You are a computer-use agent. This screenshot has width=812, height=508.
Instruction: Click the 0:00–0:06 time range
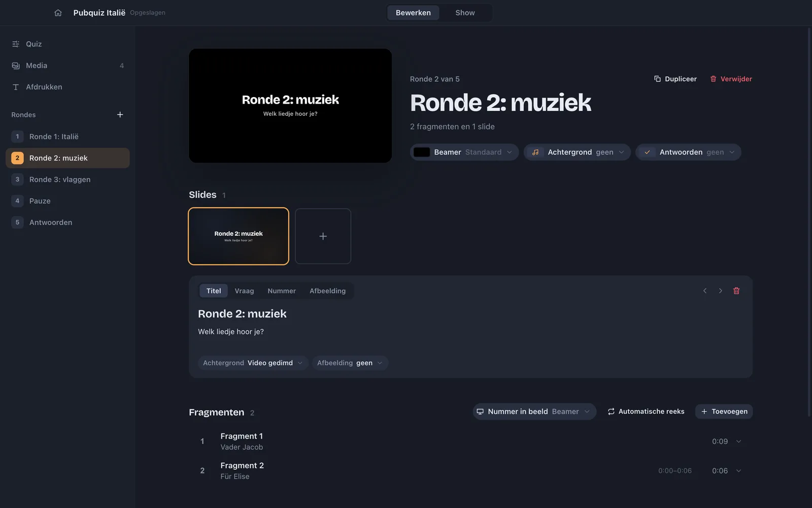pyautogui.click(x=675, y=471)
